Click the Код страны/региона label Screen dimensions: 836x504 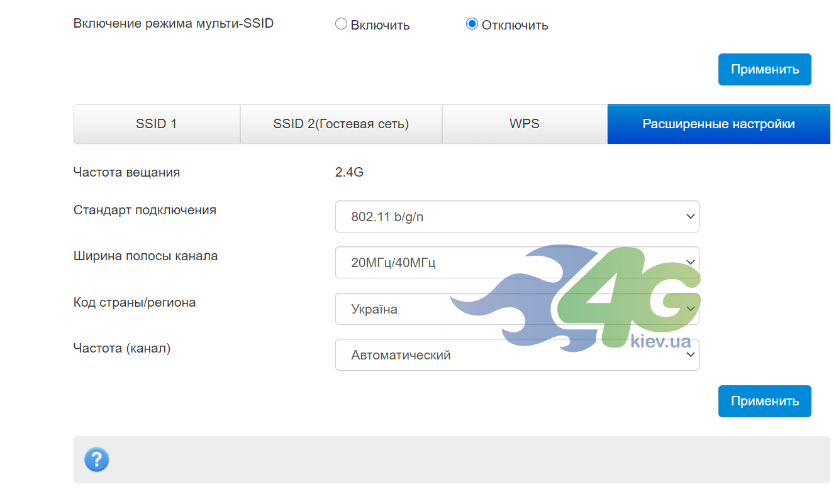[135, 302]
